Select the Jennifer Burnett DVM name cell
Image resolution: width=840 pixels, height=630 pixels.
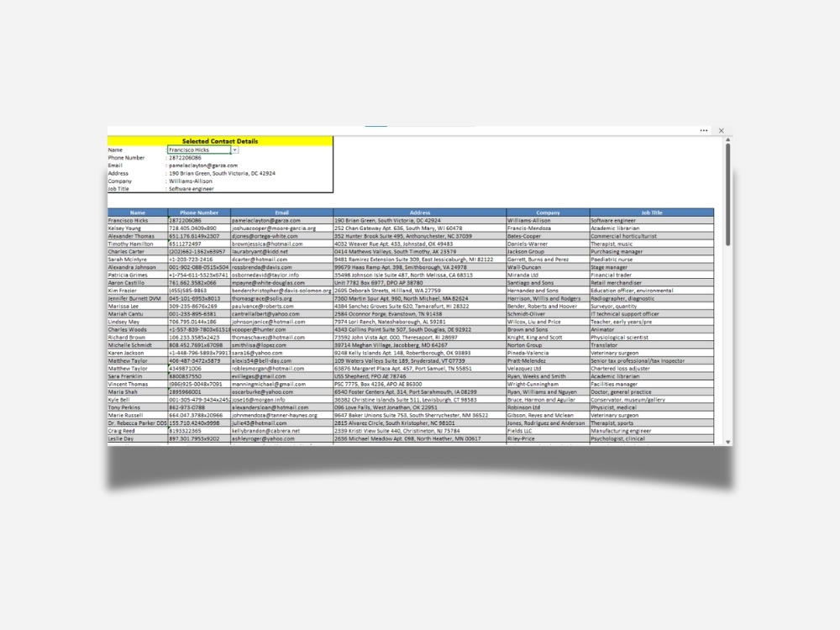click(138, 298)
